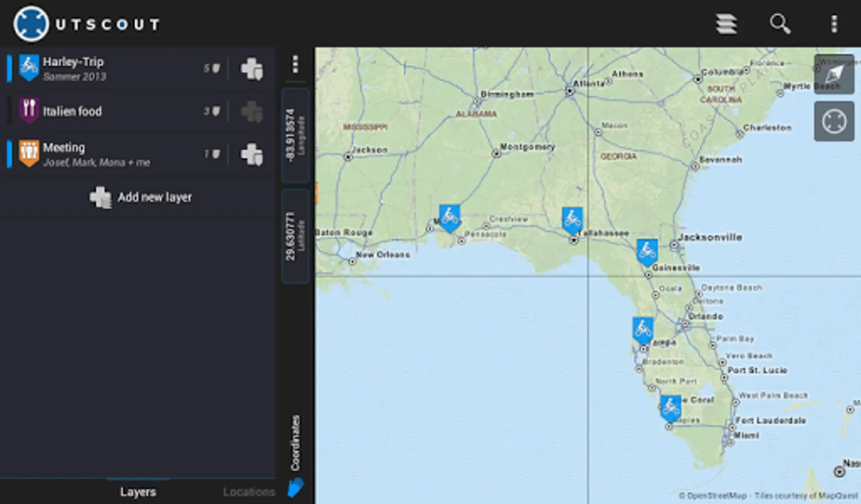
Task: Open the search magnifier icon
Action: point(780,24)
